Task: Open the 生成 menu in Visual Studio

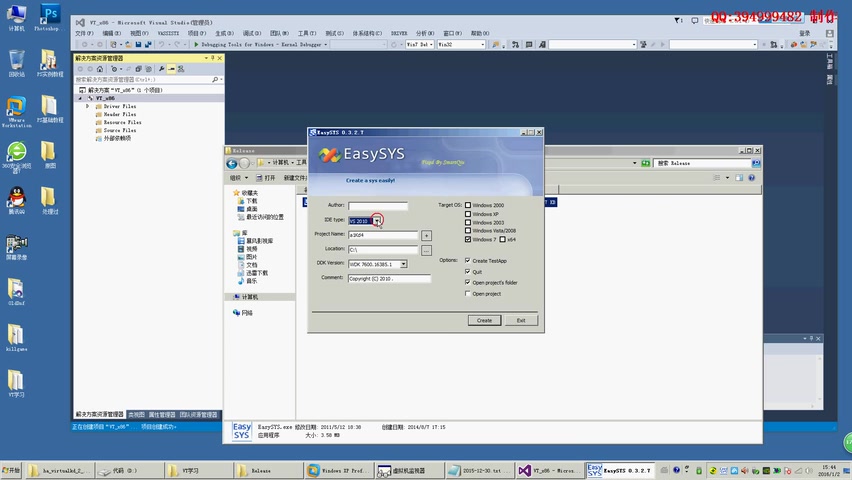Action: tap(224, 33)
